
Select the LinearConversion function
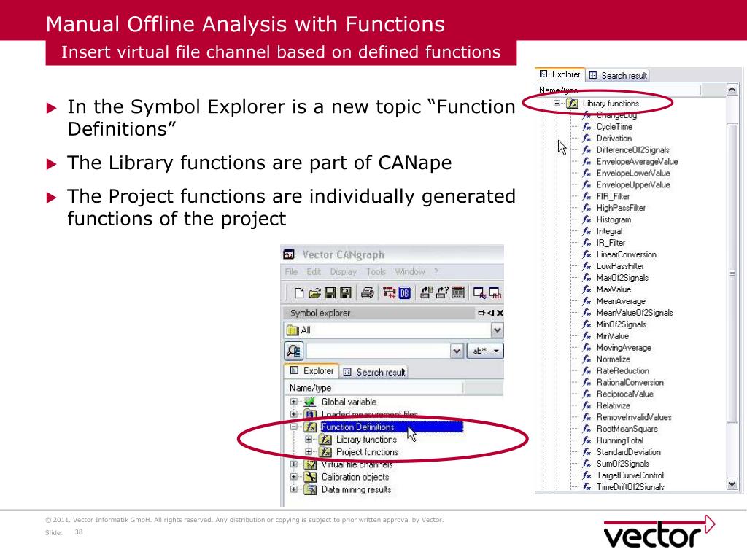(627, 254)
